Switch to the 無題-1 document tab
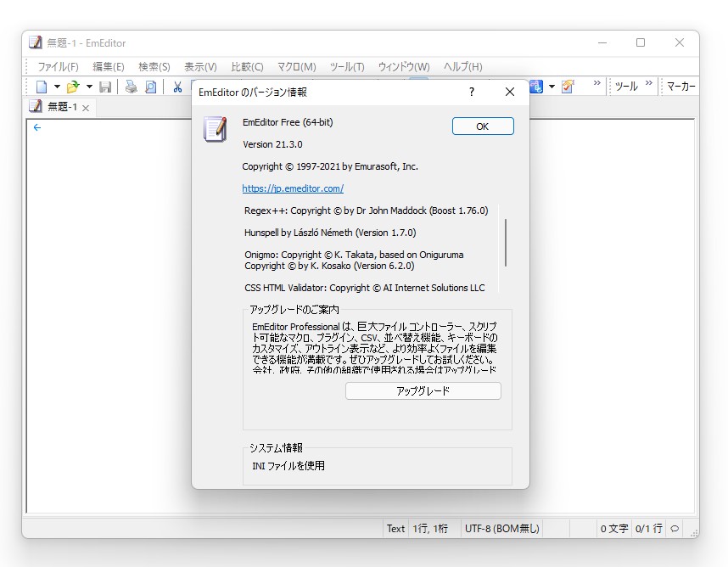Viewport: 728px width, 567px height. pyautogui.click(x=62, y=107)
